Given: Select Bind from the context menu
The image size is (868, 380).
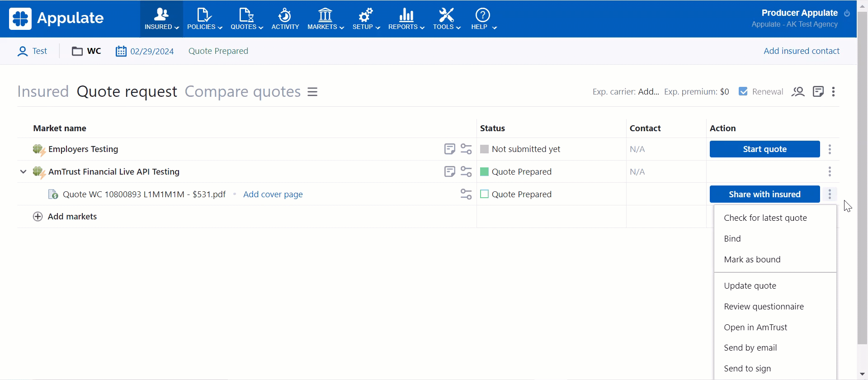Looking at the screenshot, I should pyautogui.click(x=732, y=238).
